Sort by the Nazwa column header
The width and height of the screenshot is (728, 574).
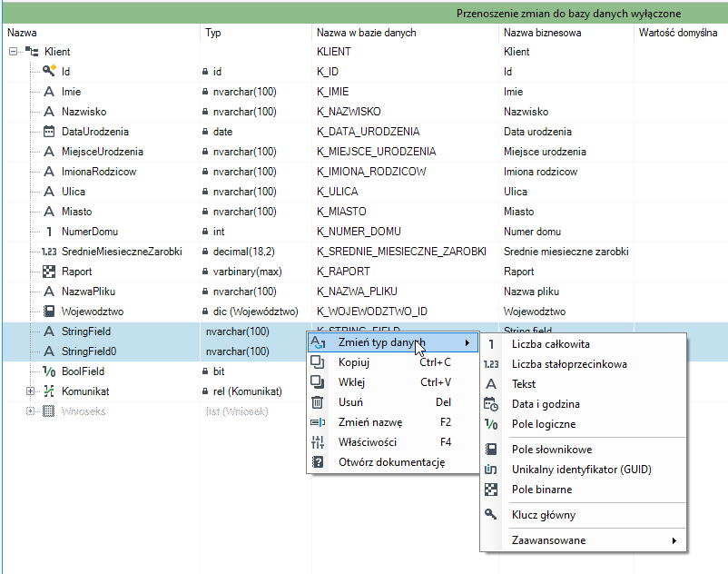(102, 33)
